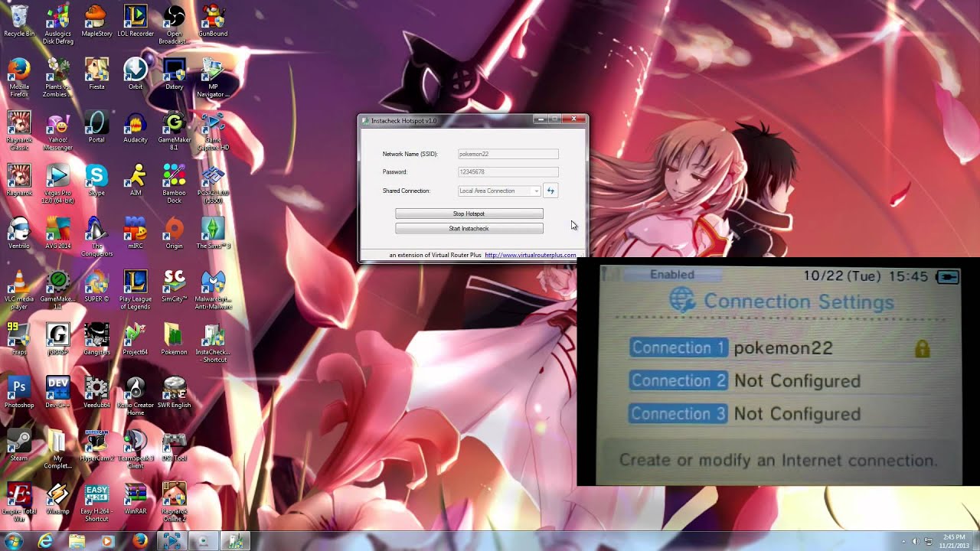
Task: Click the volume speaker tray icon
Action: (x=916, y=542)
